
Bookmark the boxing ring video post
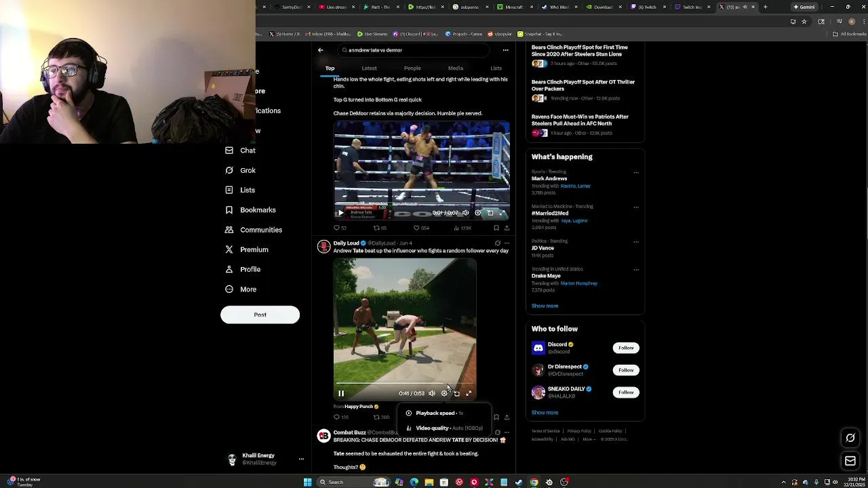point(496,228)
